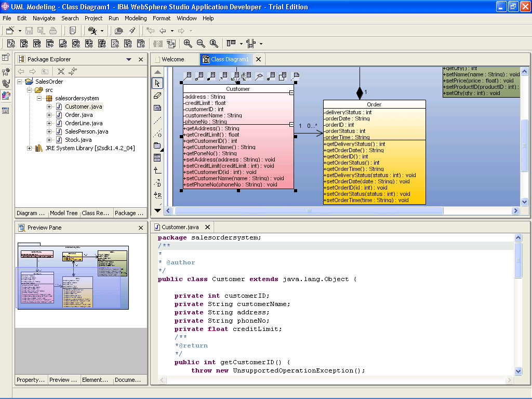Select SalesPerson.java in Package Explorer
532x399 pixels.
[87, 131]
